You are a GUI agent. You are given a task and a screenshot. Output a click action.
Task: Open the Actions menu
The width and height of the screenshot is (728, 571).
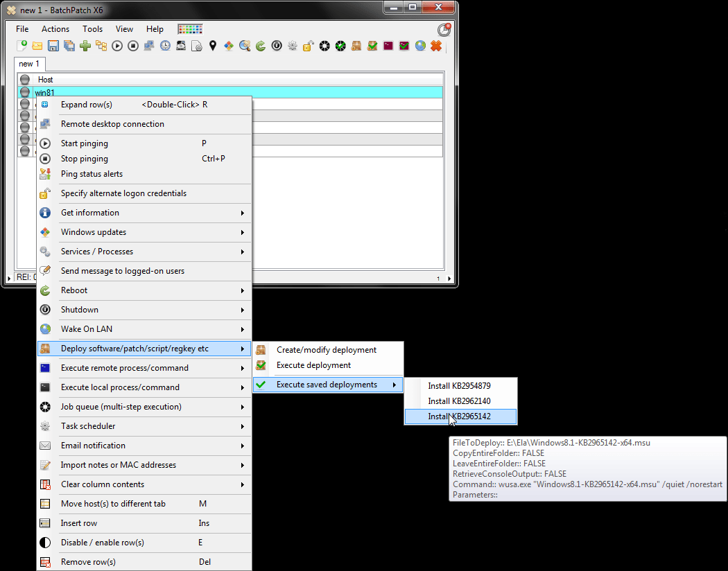point(55,29)
